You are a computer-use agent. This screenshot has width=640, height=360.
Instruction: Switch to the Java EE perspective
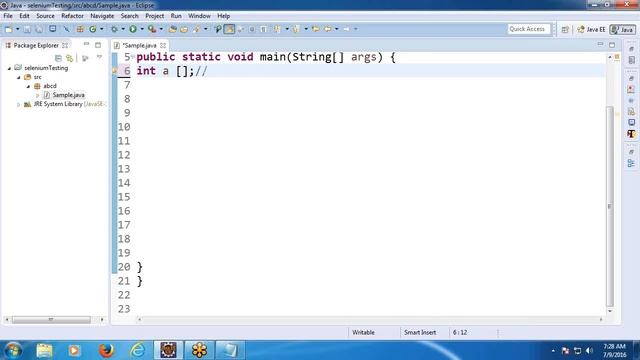pyautogui.click(x=591, y=29)
